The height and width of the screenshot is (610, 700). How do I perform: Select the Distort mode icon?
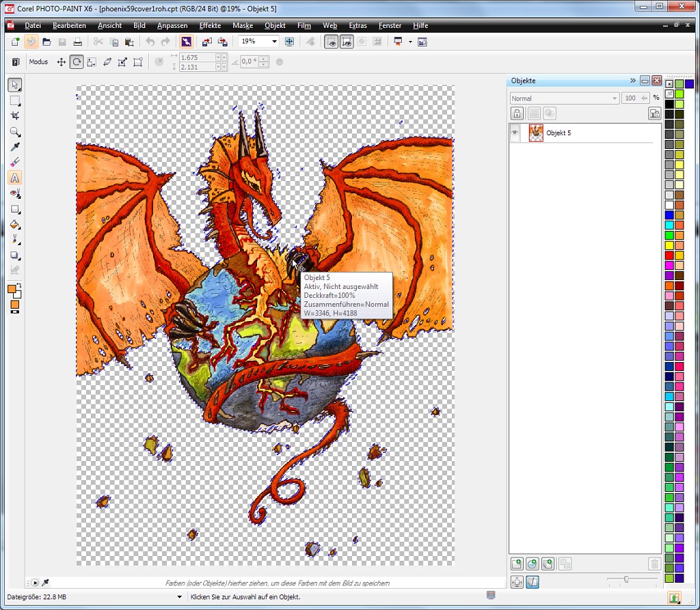pos(122,62)
